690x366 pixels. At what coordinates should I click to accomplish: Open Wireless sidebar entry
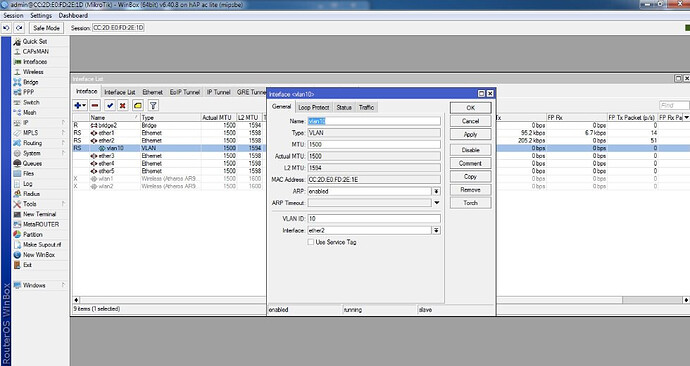pos(33,72)
